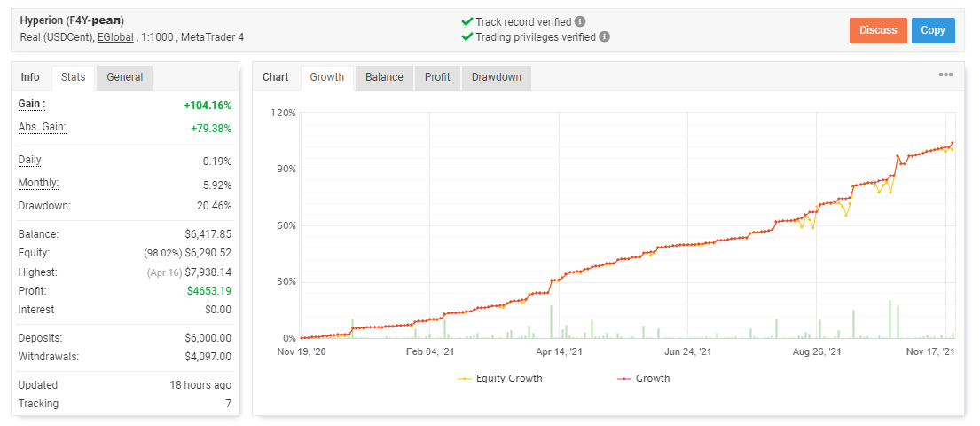Click the Tracking count 7
Screen dimensions: 980x426
pos(229,404)
